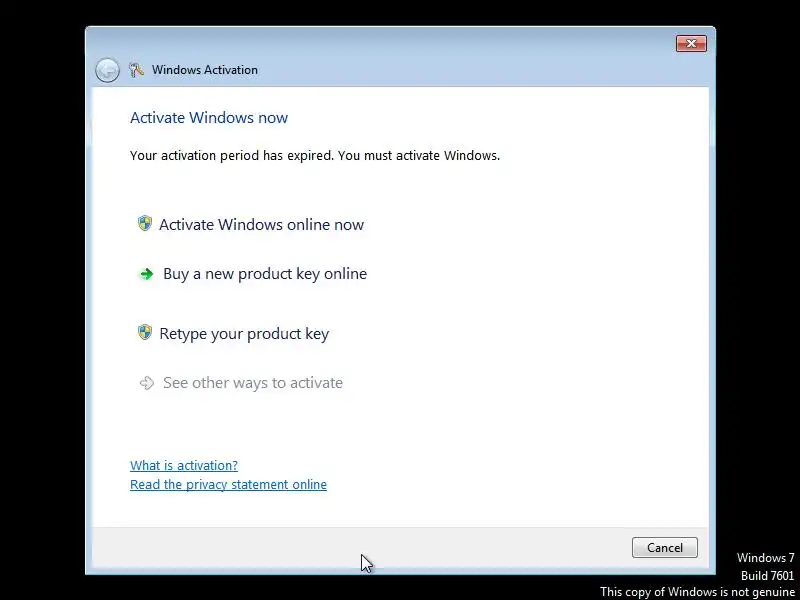
Task: Open the What is activation? link
Action: tap(184, 465)
